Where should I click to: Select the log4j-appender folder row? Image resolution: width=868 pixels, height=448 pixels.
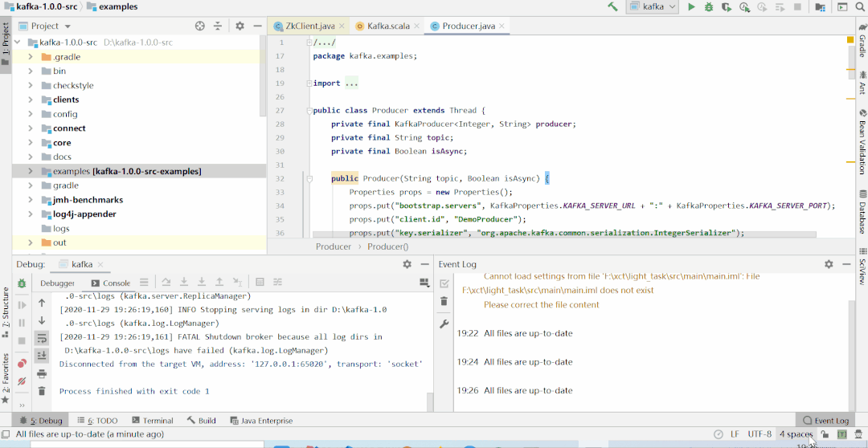(x=139, y=214)
